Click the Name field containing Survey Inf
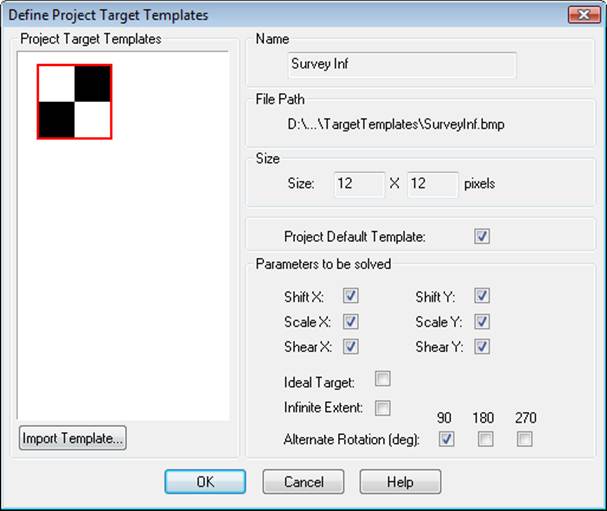This screenshot has height=511, width=607. [400, 65]
